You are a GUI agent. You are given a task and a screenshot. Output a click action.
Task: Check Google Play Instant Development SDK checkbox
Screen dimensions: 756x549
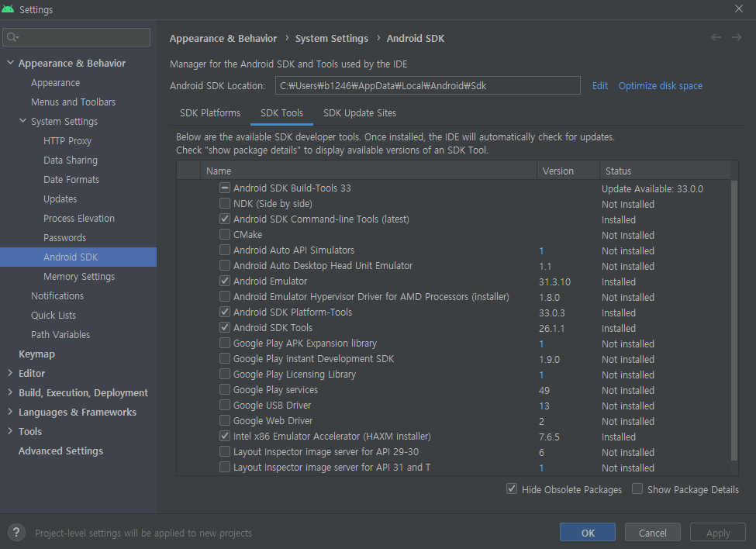click(225, 358)
